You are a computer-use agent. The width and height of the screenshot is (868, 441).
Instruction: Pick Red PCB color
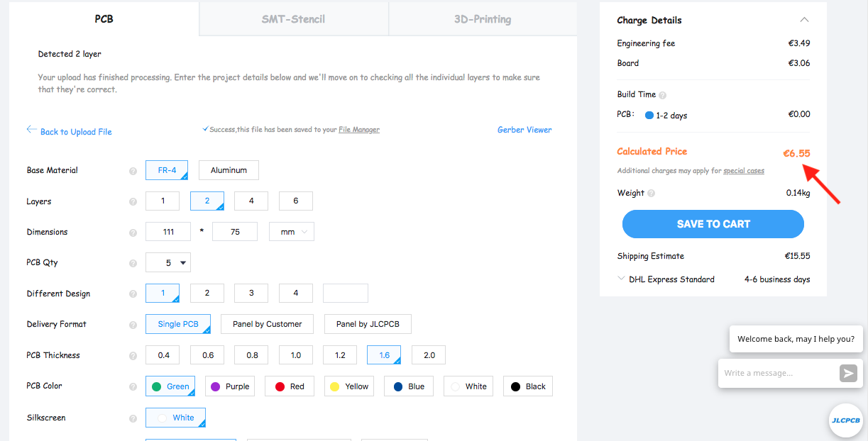tap(290, 386)
